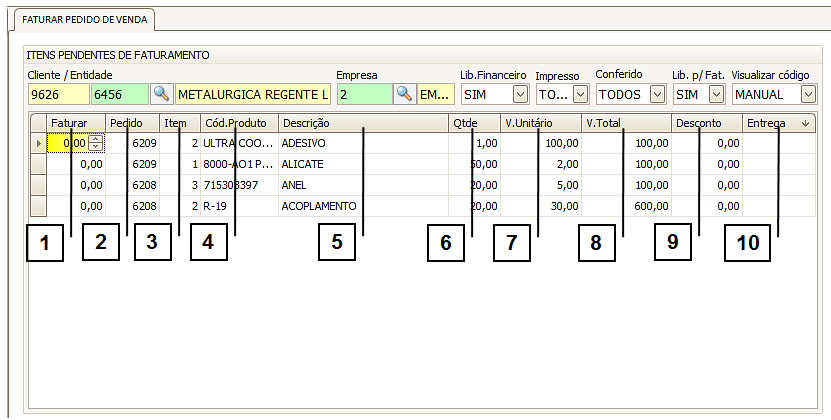The image size is (831, 420).
Task: Click the Cód.Produto column header
Action: click(x=237, y=123)
